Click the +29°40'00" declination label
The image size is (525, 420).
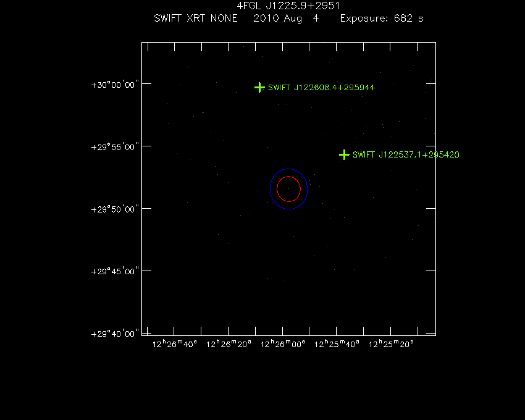click(x=115, y=334)
